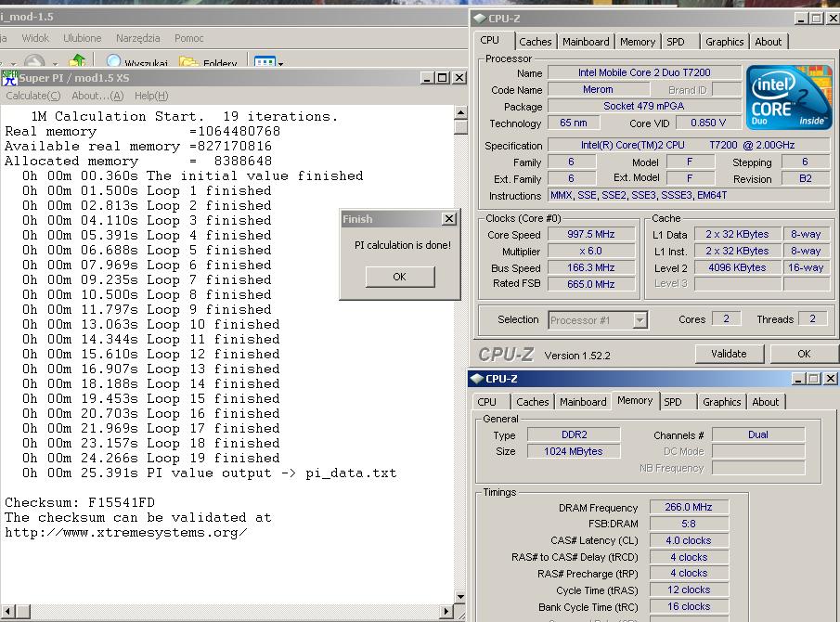The width and height of the screenshot is (840, 622).
Task: Close the Finish dialog with X
Action: tap(449, 219)
